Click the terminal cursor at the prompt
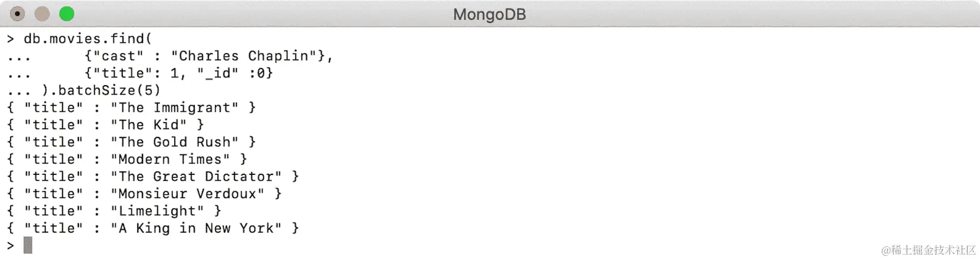 [28, 245]
